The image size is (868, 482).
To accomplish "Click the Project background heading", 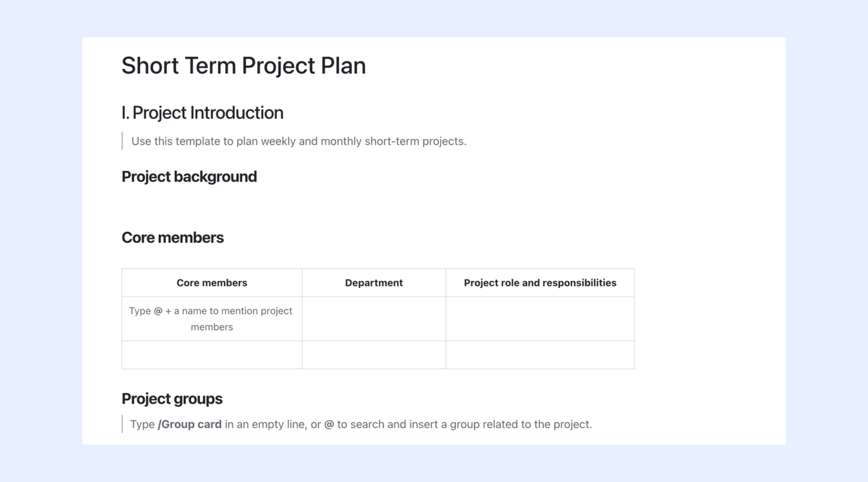I will tap(189, 177).
